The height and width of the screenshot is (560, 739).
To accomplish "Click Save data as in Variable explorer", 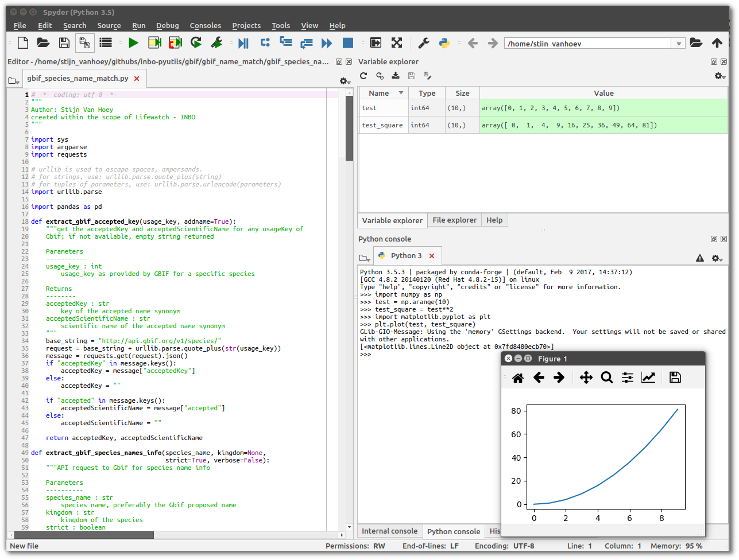I will point(428,76).
